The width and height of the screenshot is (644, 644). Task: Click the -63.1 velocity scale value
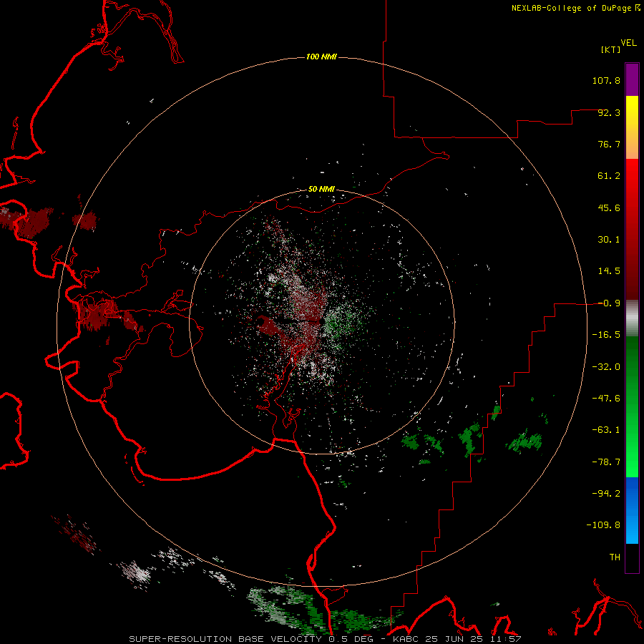[x=606, y=430]
